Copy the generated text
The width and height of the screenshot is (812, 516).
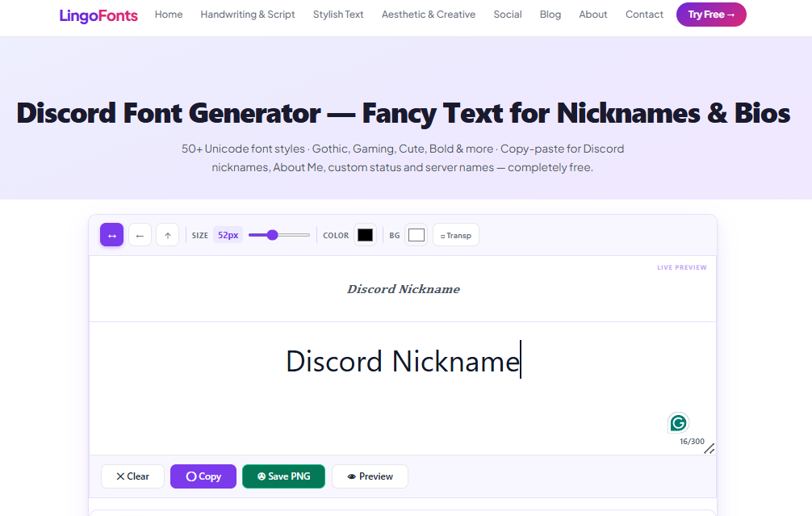(203, 476)
